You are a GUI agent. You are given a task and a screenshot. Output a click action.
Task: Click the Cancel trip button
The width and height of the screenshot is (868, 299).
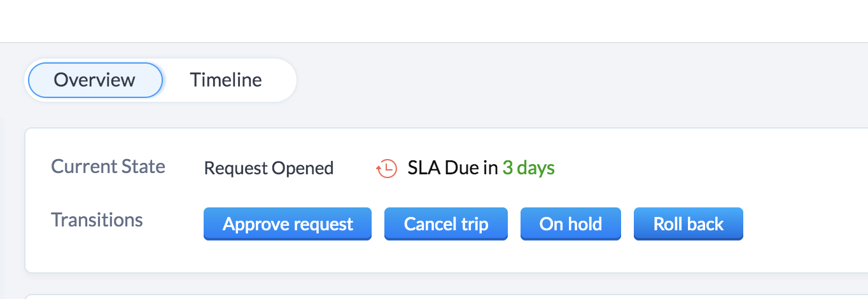[445, 224]
